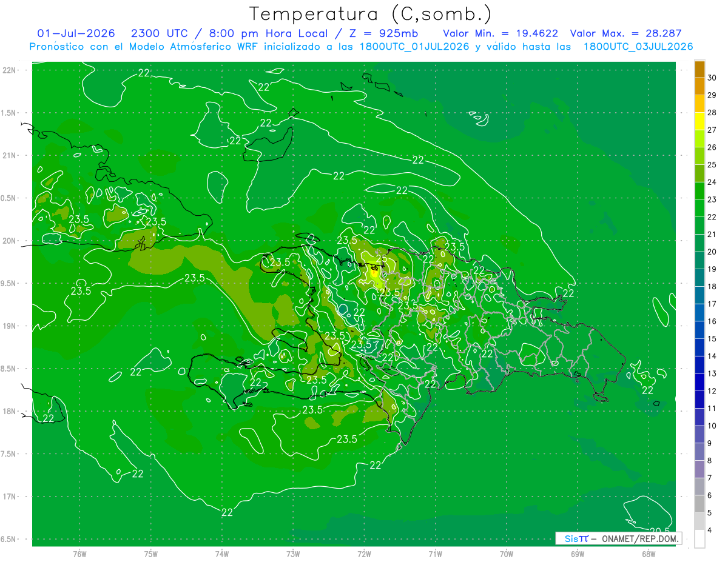Click the yellow hot spot near 72W

(x=374, y=274)
